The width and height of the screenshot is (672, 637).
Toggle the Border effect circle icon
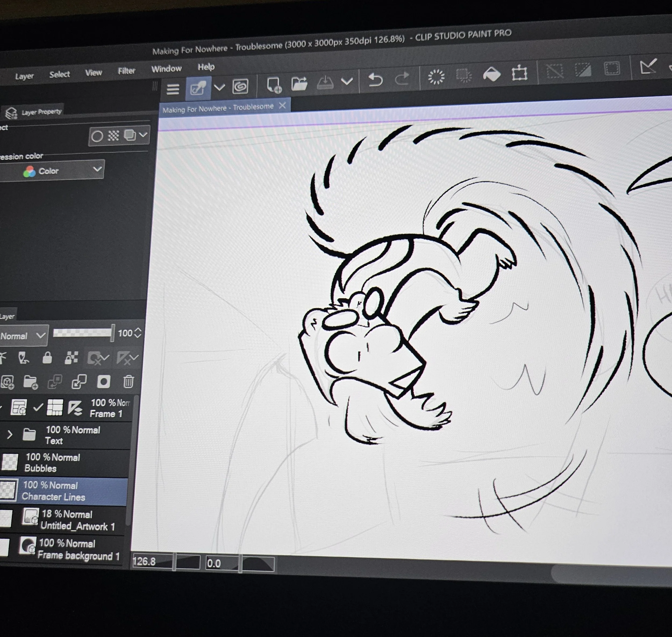97,136
